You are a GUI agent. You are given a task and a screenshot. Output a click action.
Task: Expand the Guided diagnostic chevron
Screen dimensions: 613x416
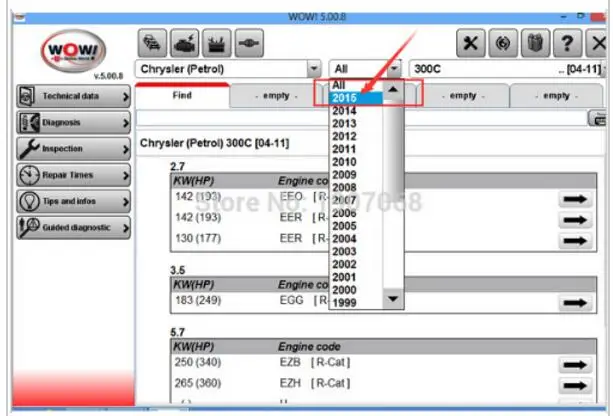(x=125, y=228)
